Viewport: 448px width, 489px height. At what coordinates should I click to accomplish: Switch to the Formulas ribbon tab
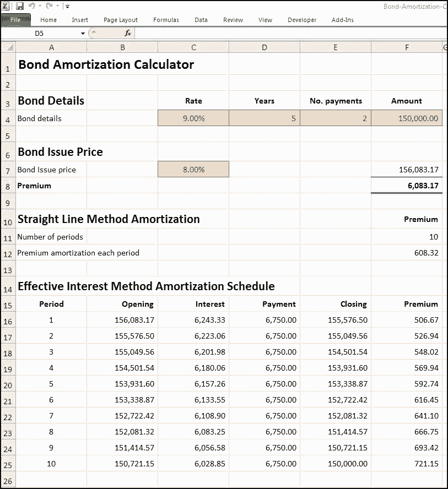coord(166,20)
